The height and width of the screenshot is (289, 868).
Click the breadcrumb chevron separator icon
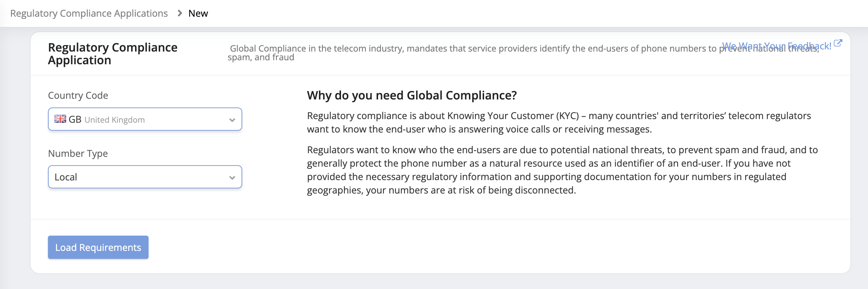tap(180, 13)
